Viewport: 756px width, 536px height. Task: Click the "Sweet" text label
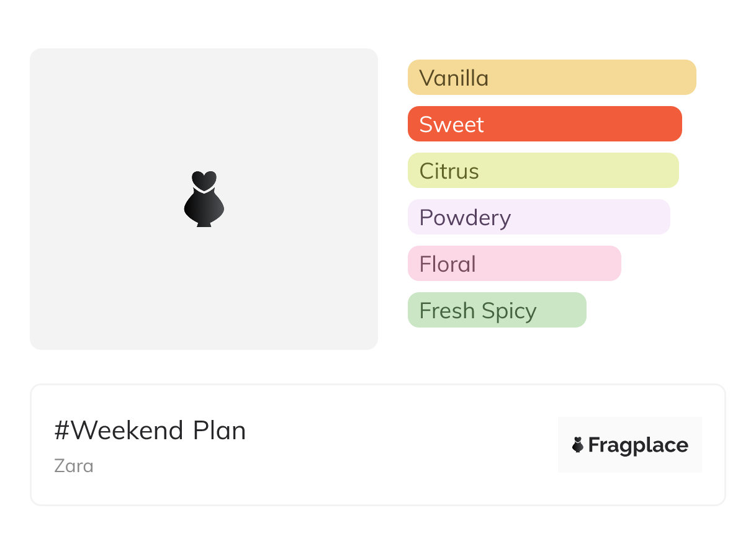451,125
